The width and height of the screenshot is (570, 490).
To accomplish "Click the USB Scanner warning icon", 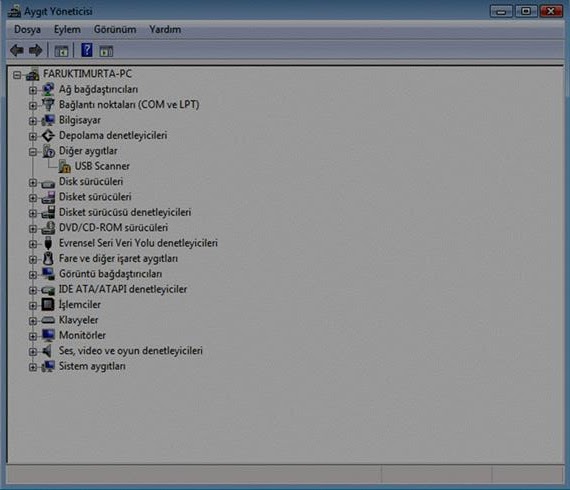I will (64, 166).
